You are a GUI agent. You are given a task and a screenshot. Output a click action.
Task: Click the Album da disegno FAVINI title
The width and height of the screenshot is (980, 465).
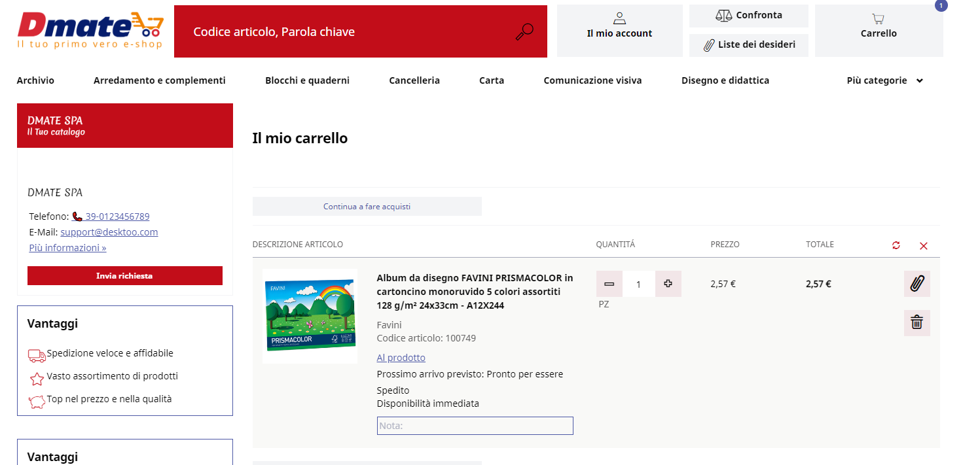[475, 292]
